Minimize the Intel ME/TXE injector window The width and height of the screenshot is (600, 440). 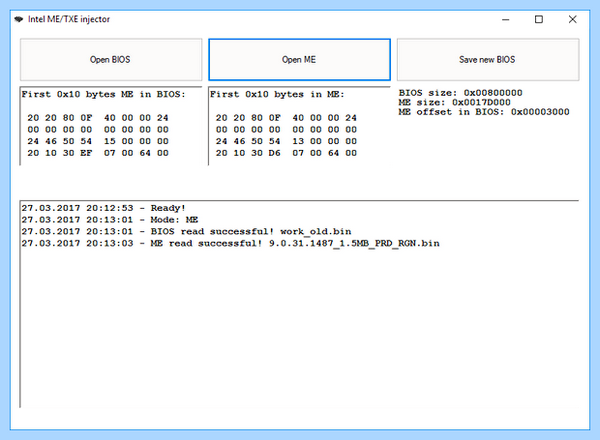point(505,19)
